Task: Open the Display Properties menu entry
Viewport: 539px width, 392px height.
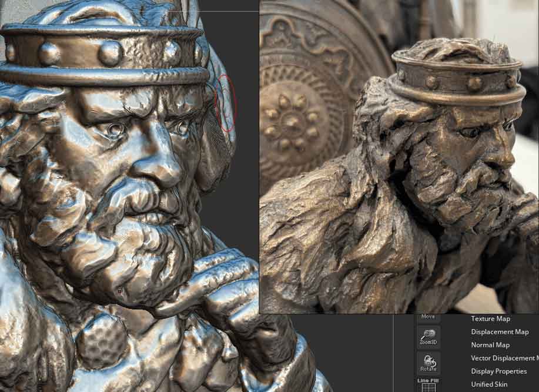Action: [x=498, y=371]
